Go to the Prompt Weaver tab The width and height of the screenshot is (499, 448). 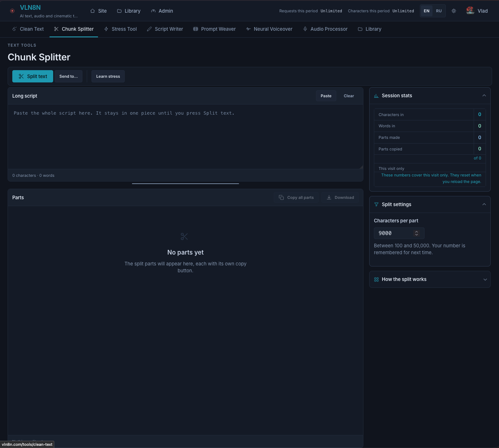point(214,29)
